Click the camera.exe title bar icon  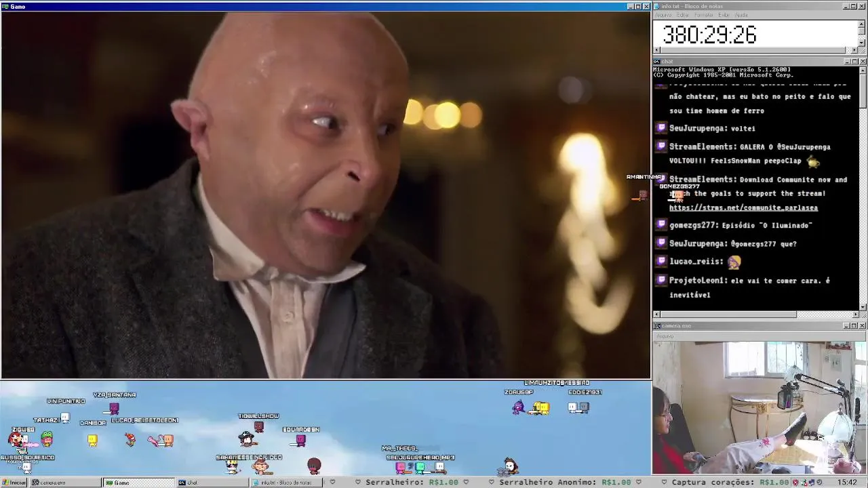(x=657, y=326)
